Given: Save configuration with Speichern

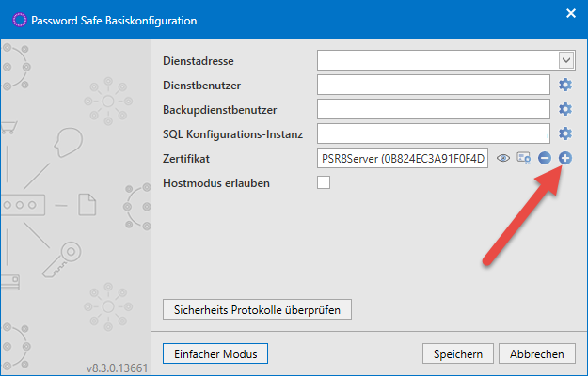Looking at the screenshot, I should [458, 353].
